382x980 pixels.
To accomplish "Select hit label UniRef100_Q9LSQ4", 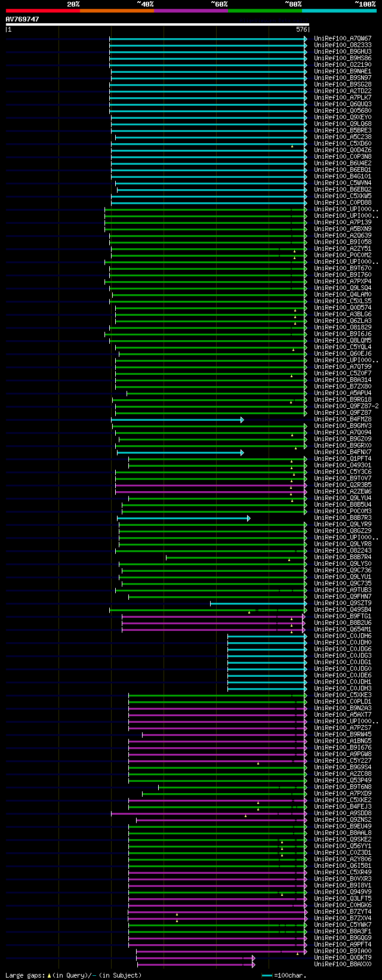I will coord(343,288).
